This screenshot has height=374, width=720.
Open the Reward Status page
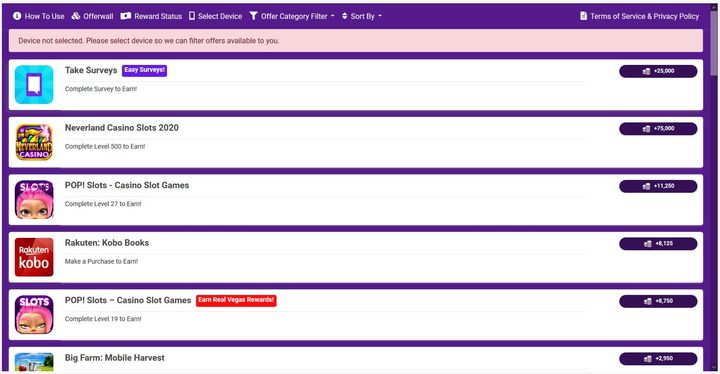(151, 16)
